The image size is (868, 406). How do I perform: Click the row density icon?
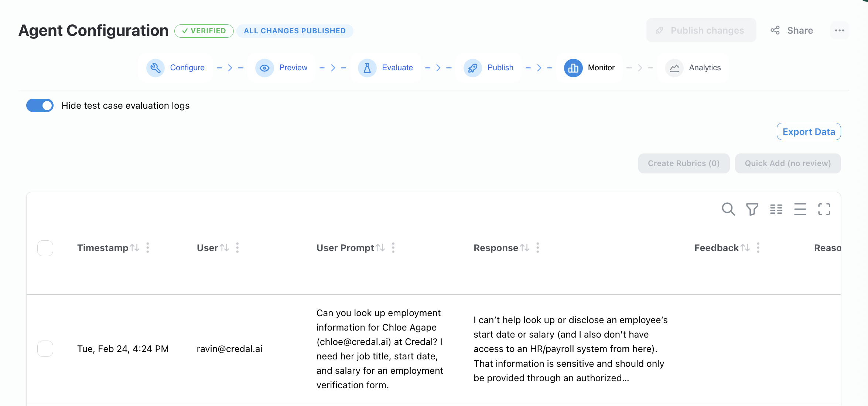[x=800, y=209]
